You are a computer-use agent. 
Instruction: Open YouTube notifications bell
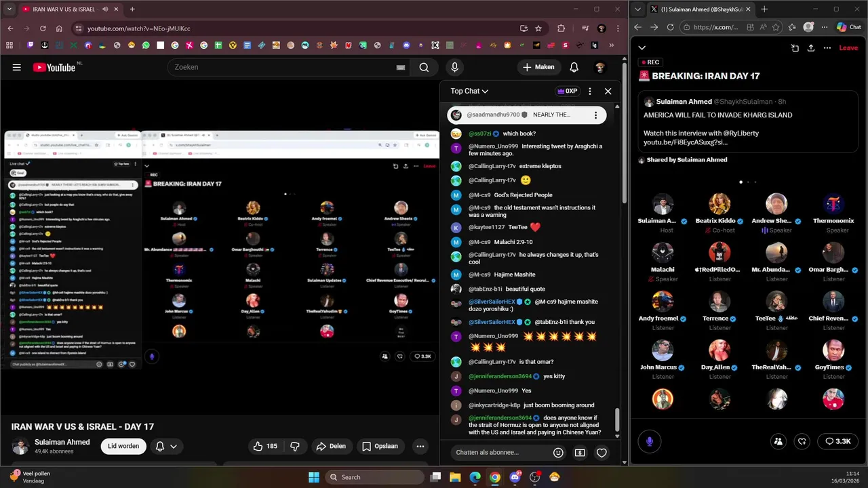coord(574,67)
